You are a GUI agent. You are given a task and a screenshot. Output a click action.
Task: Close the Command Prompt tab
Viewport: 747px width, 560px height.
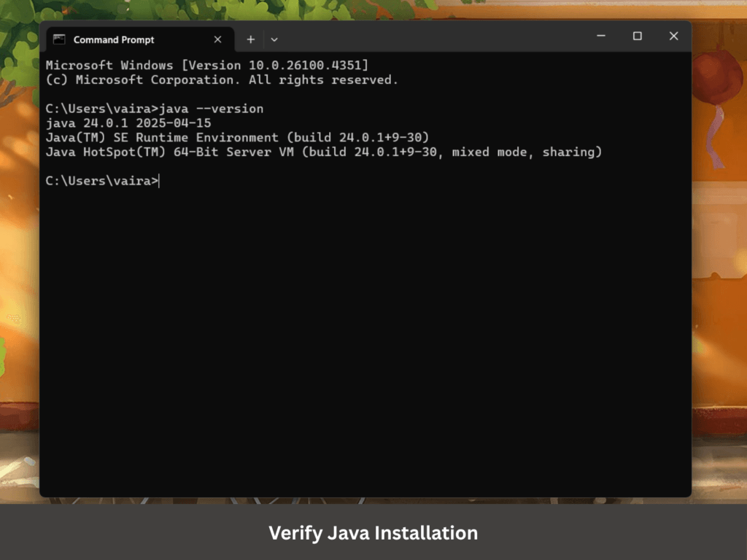pyautogui.click(x=217, y=39)
